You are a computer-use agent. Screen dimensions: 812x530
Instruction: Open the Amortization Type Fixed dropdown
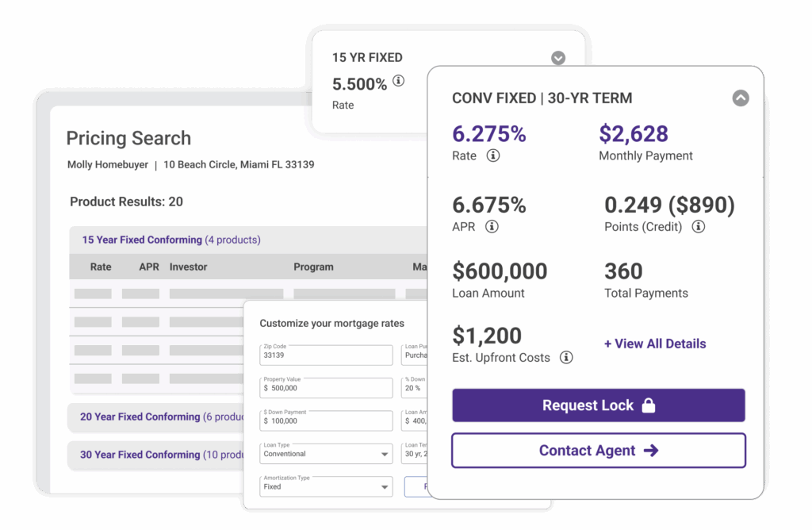pyautogui.click(x=326, y=486)
